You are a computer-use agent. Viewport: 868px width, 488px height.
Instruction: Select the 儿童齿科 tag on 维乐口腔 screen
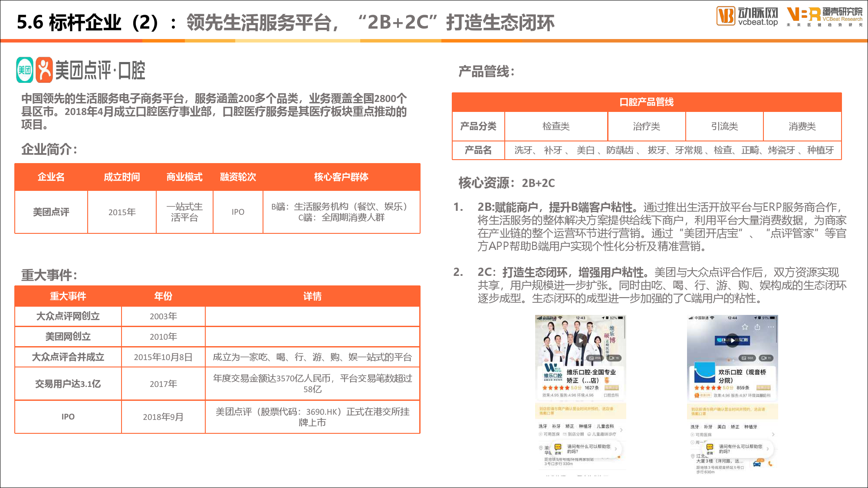point(605,426)
